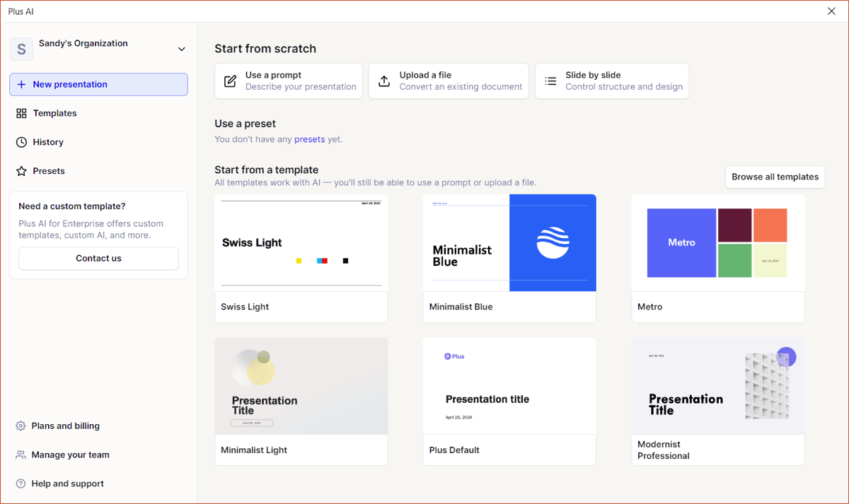Select the Minimalist Blue template thumbnail

509,242
